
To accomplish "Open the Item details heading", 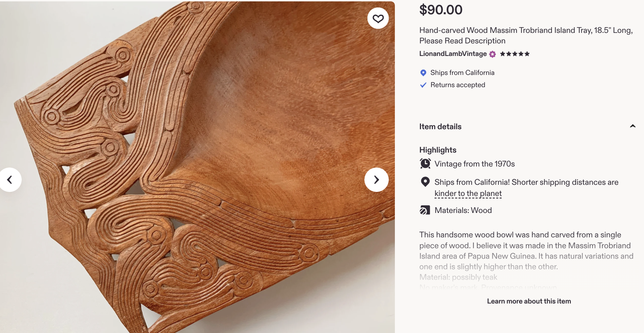I will click(x=440, y=127).
